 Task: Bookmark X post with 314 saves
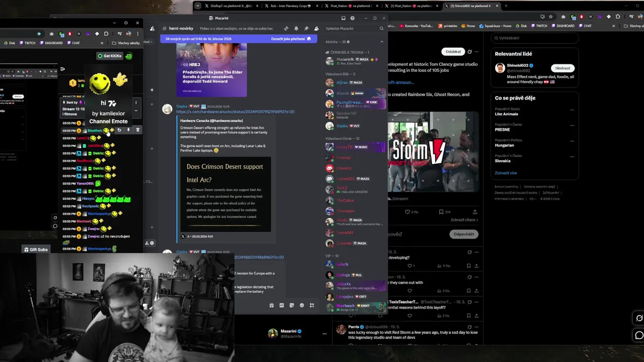441,212
